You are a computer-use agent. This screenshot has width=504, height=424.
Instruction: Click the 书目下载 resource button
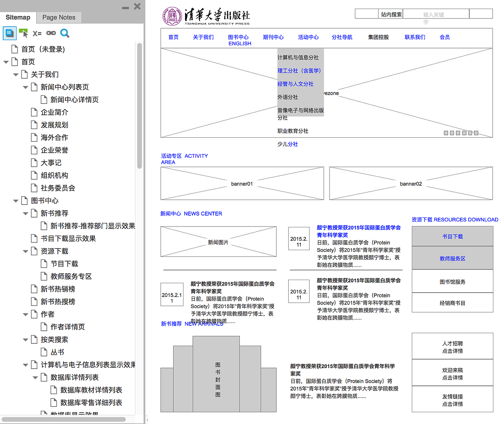click(x=452, y=237)
